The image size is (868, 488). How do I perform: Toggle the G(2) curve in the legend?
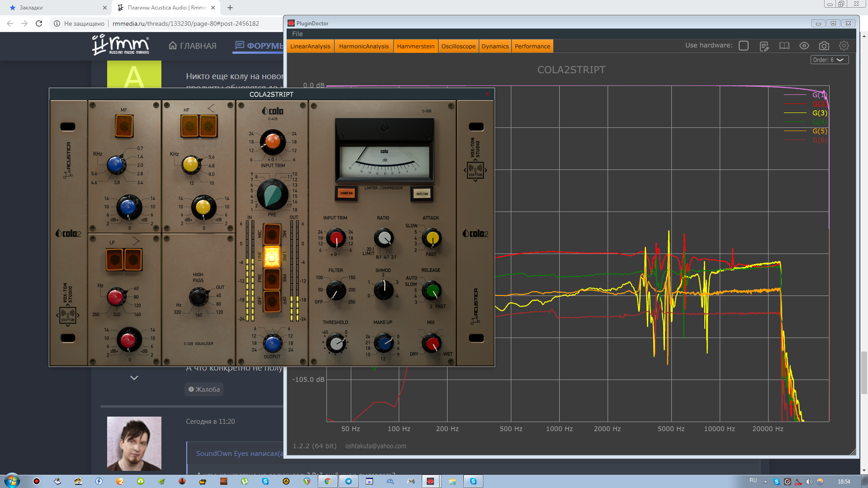819,104
